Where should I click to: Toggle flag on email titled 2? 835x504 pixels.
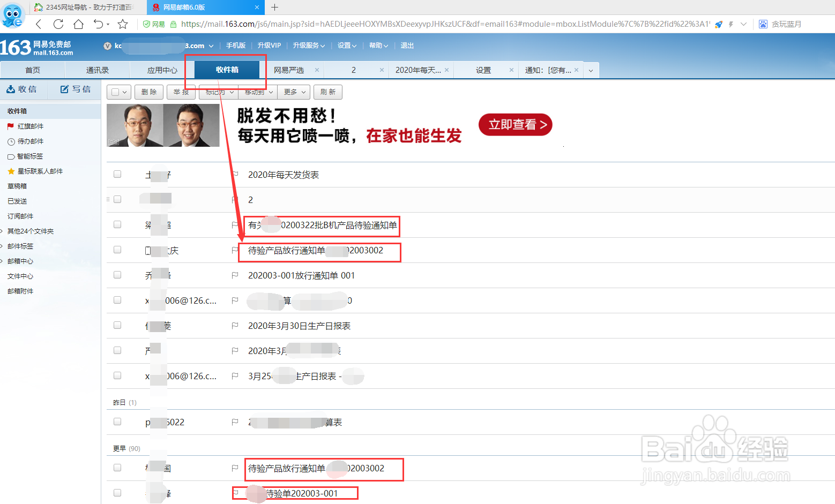click(x=235, y=200)
